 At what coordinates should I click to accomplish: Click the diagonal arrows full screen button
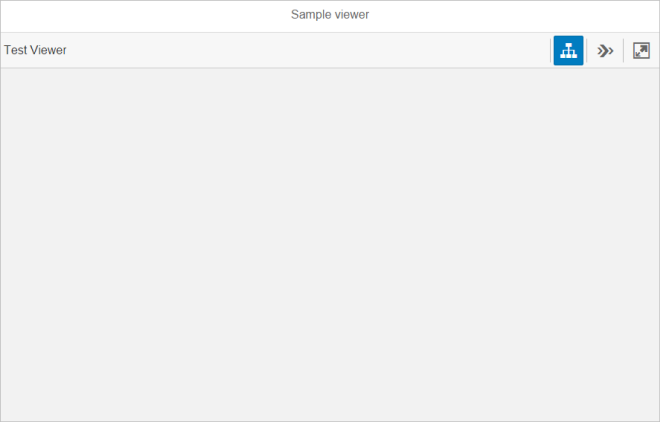click(x=641, y=51)
